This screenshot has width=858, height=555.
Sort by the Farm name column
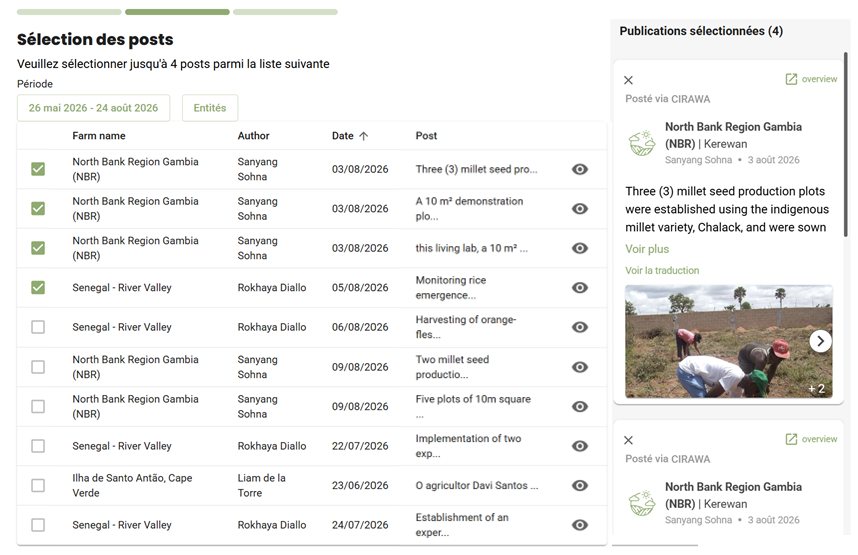[98, 136]
